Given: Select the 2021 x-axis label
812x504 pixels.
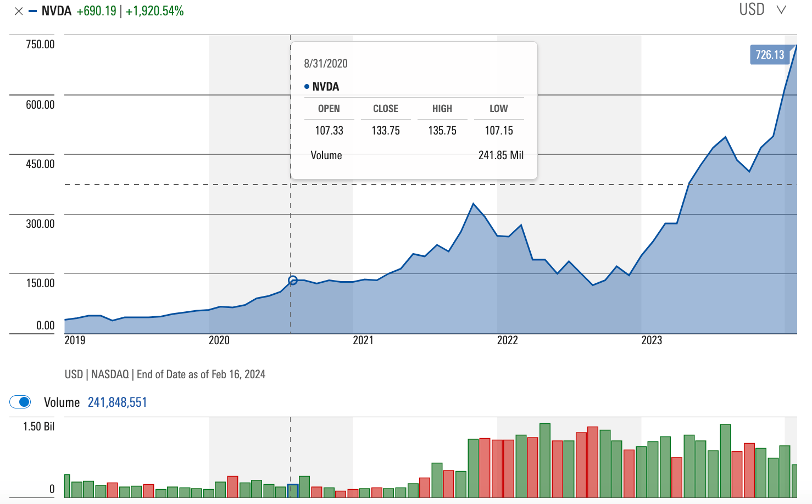Looking at the screenshot, I should pos(363,340).
